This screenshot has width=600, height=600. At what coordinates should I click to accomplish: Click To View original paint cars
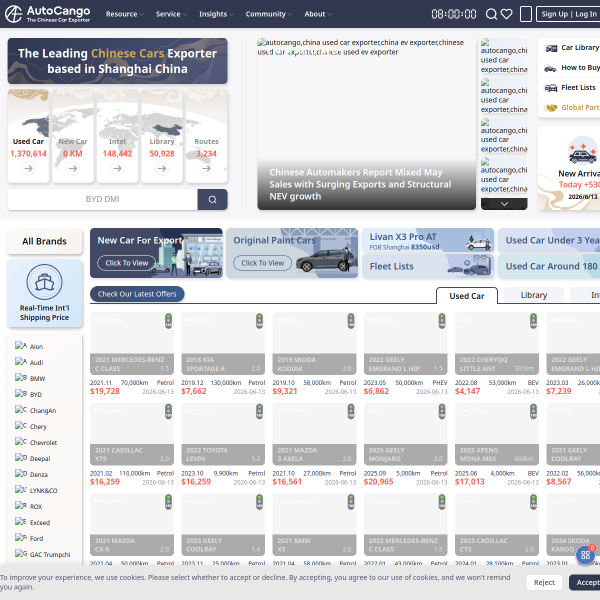coord(262,263)
